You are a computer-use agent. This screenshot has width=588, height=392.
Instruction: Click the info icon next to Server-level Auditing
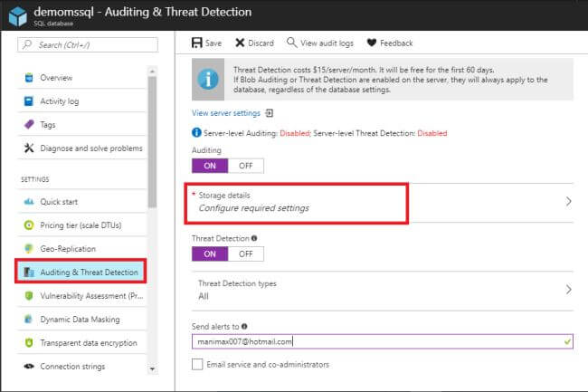click(x=196, y=132)
